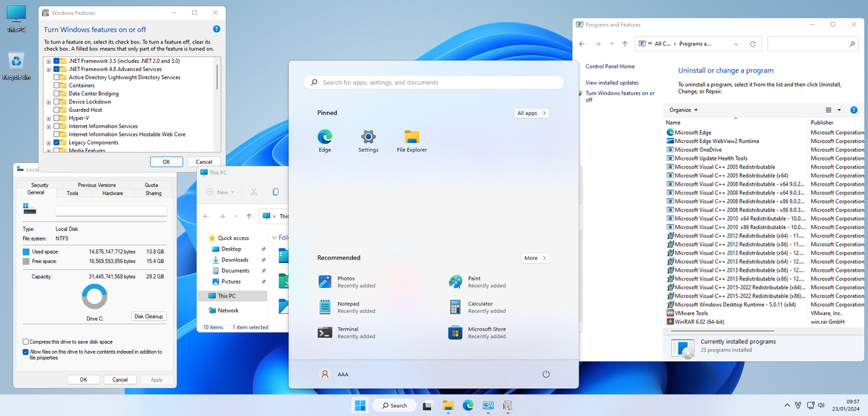
Task: Click the All apps button
Action: click(x=532, y=113)
